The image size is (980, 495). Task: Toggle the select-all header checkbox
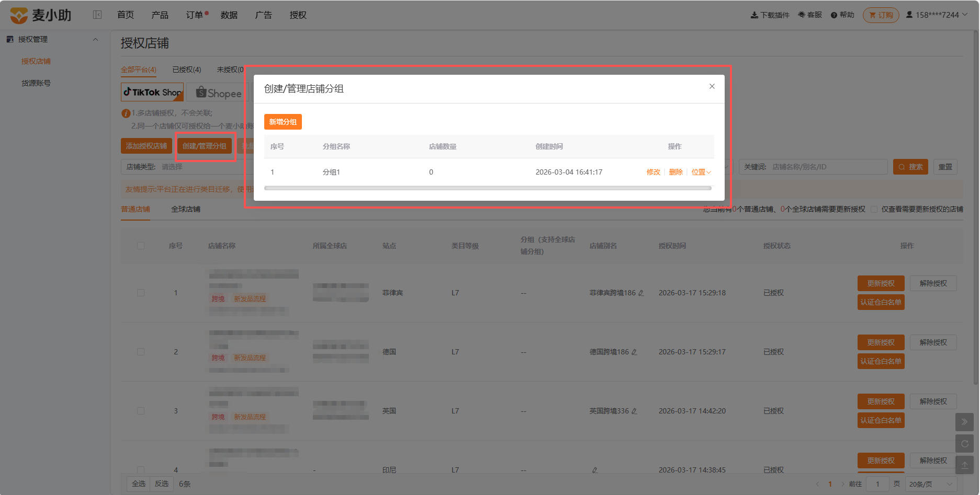click(141, 246)
